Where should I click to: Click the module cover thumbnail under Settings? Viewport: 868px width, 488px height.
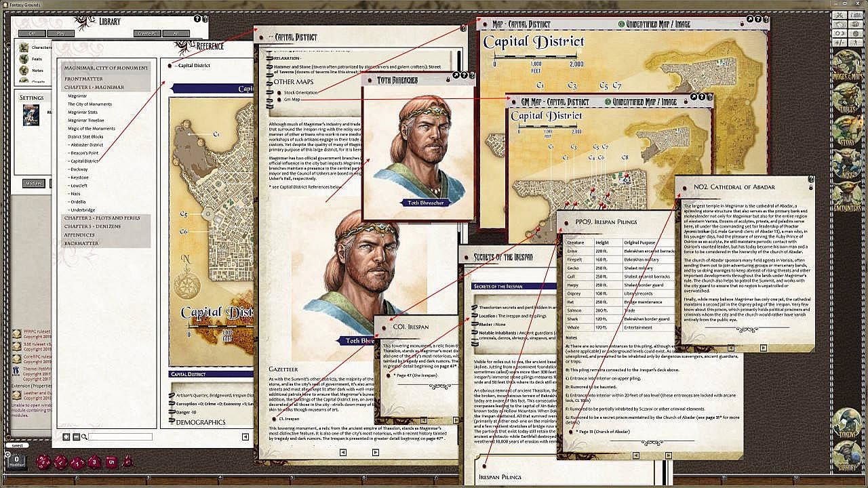coord(31,115)
